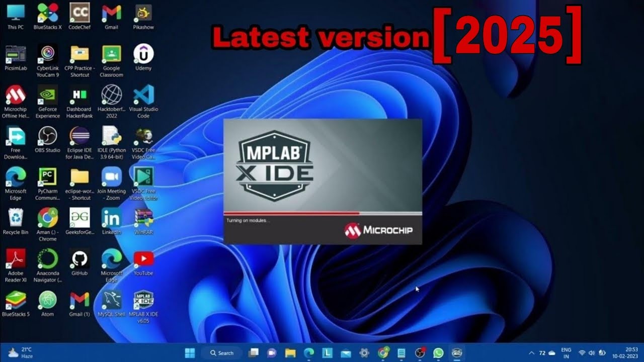The image size is (644, 362).
Task: Select the This PC desktop icon
Action: click(x=16, y=17)
